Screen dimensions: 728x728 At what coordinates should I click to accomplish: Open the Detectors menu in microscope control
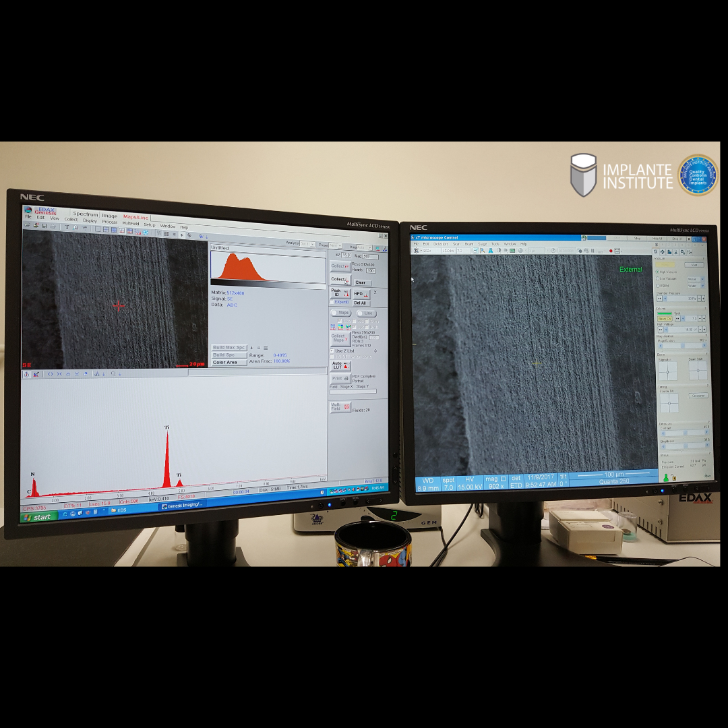[440, 243]
